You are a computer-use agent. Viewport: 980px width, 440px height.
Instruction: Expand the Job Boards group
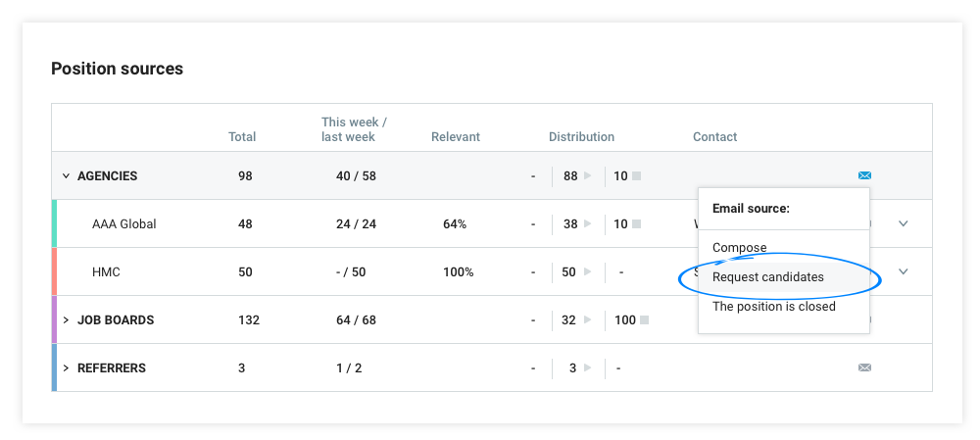pos(66,320)
